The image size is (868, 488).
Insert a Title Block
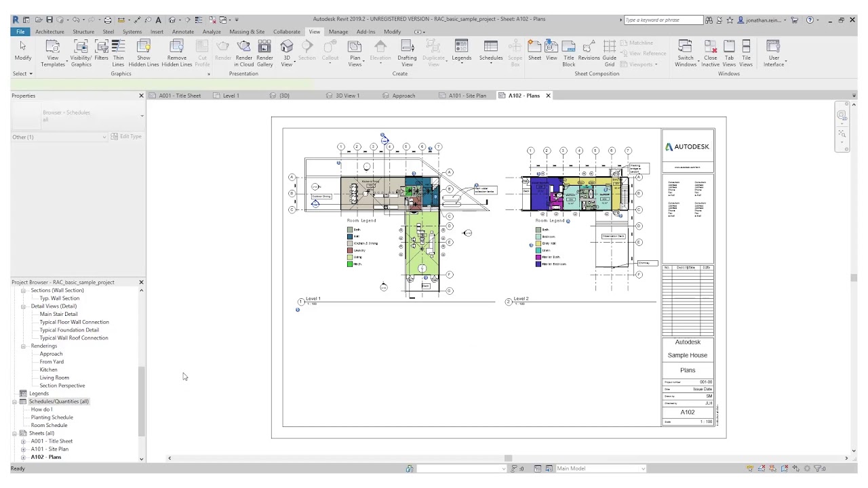568,53
